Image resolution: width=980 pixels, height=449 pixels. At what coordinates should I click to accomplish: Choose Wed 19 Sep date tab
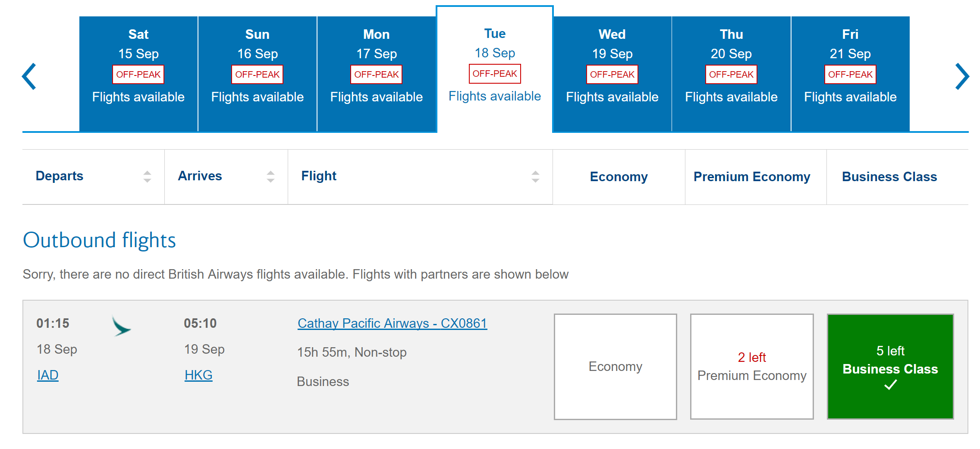pos(612,73)
